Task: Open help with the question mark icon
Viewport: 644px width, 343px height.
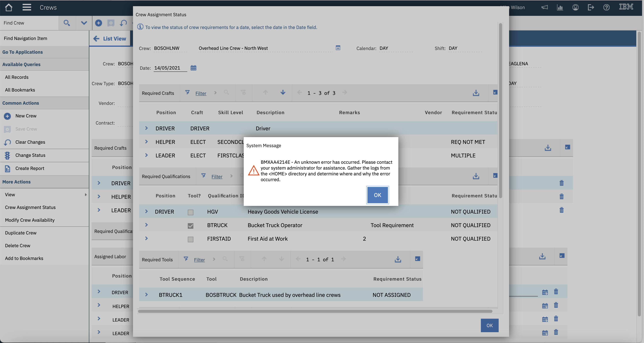Action: (606, 8)
